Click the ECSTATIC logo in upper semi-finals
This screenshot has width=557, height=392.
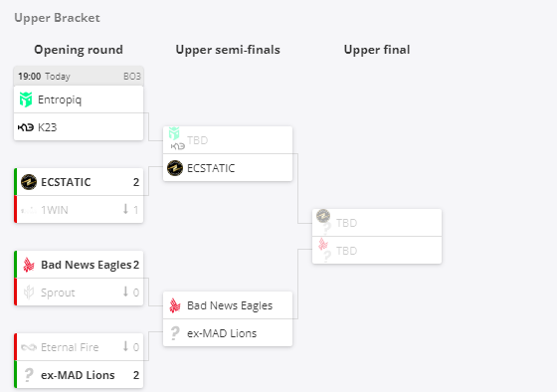click(x=175, y=168)
